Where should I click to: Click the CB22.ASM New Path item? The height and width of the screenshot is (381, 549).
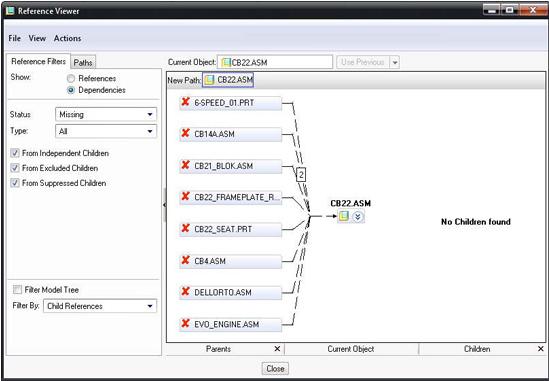click(228, 80)
